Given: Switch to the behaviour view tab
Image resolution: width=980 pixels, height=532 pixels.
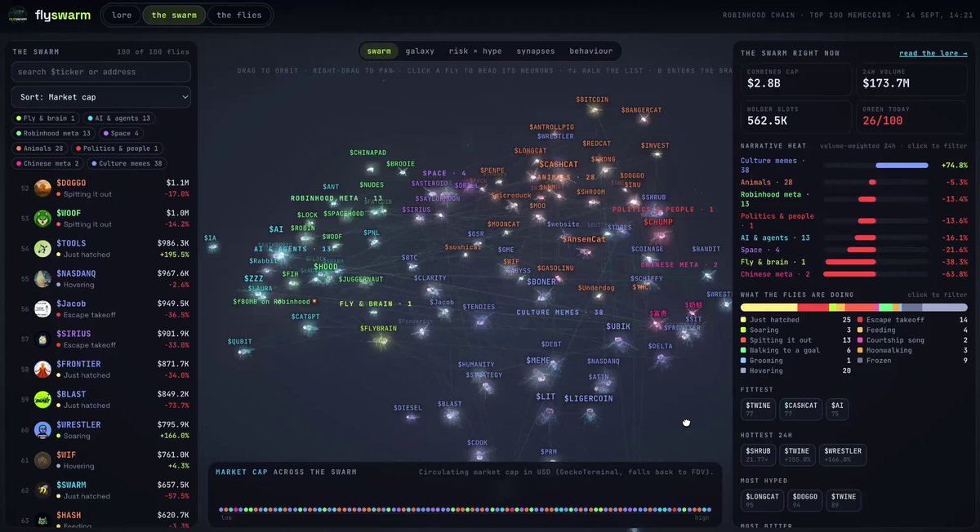Looking at the screenshot, I should point(591,51).
